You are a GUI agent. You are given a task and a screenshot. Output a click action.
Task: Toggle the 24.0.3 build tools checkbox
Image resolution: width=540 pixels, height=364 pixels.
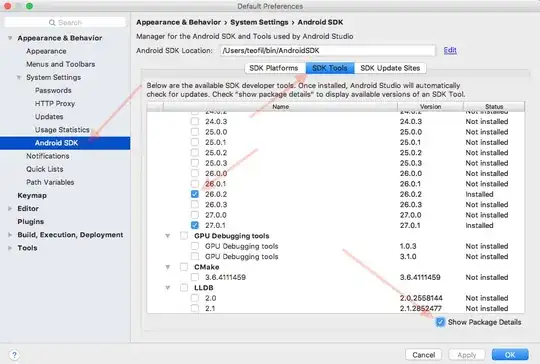tap(195, 121)
